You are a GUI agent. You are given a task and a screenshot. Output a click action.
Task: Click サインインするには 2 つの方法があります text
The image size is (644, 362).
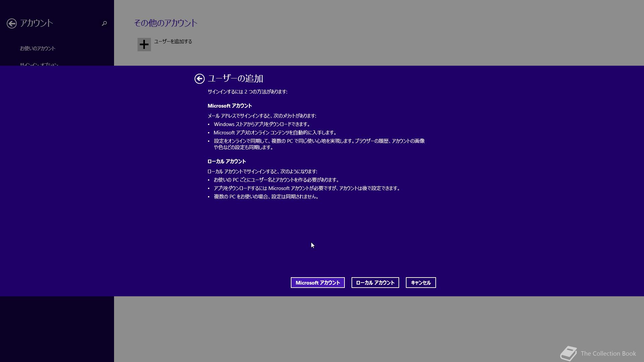click(x=248, y=92)
